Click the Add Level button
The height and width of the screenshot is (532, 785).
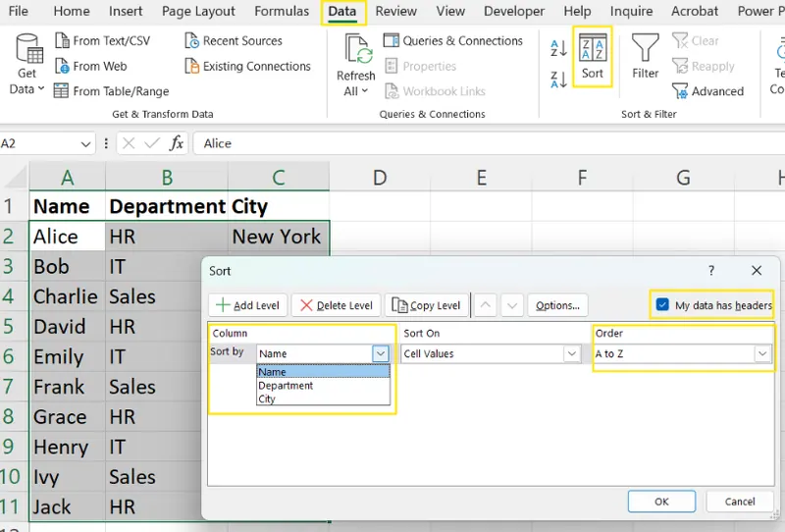click(x=247, y=305)
